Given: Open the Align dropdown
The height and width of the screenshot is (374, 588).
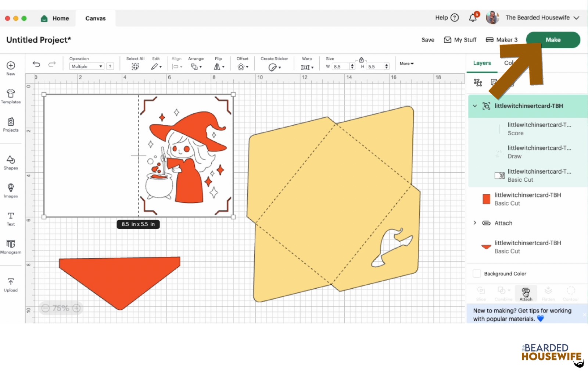Looking at the screenshot, I should point(177,67).
